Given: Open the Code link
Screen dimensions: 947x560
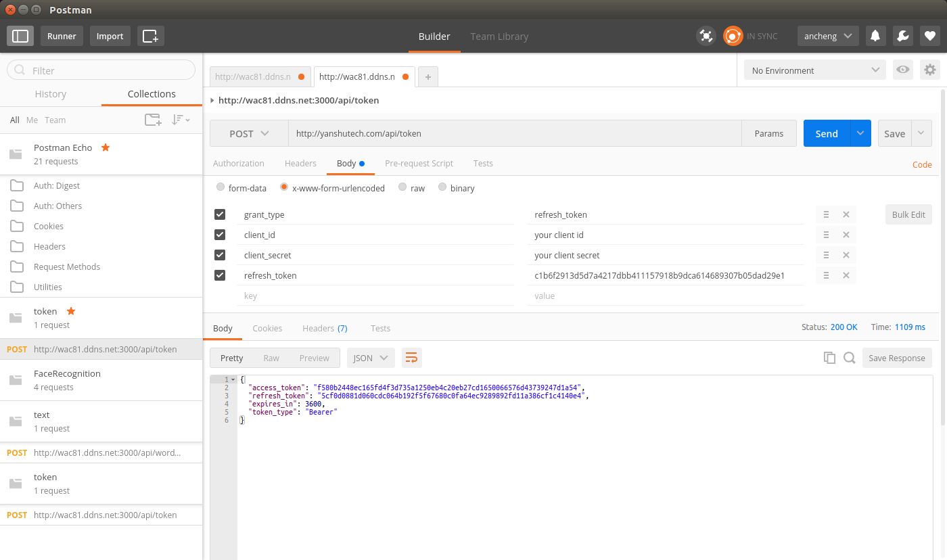Looking at the screenshot, I should coord(922,164).
